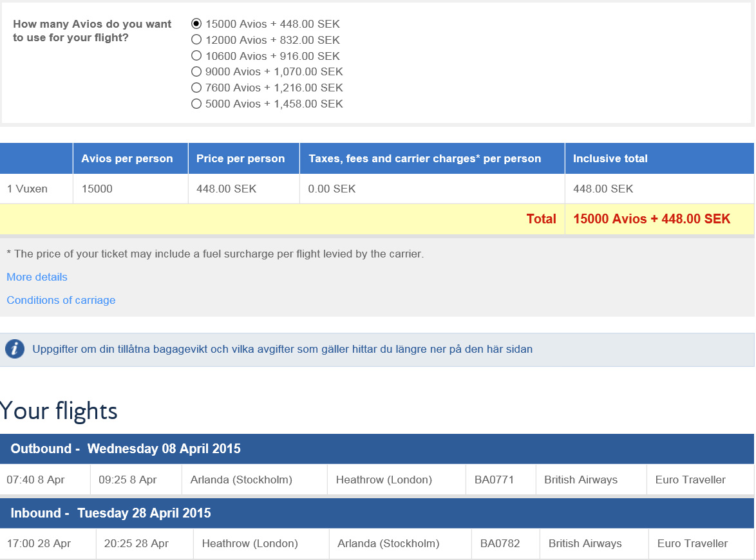Image resolution: width=756 pixels, height=560 pixels.
Task: Open Conditions of carriage link
Action: [61, 300]
